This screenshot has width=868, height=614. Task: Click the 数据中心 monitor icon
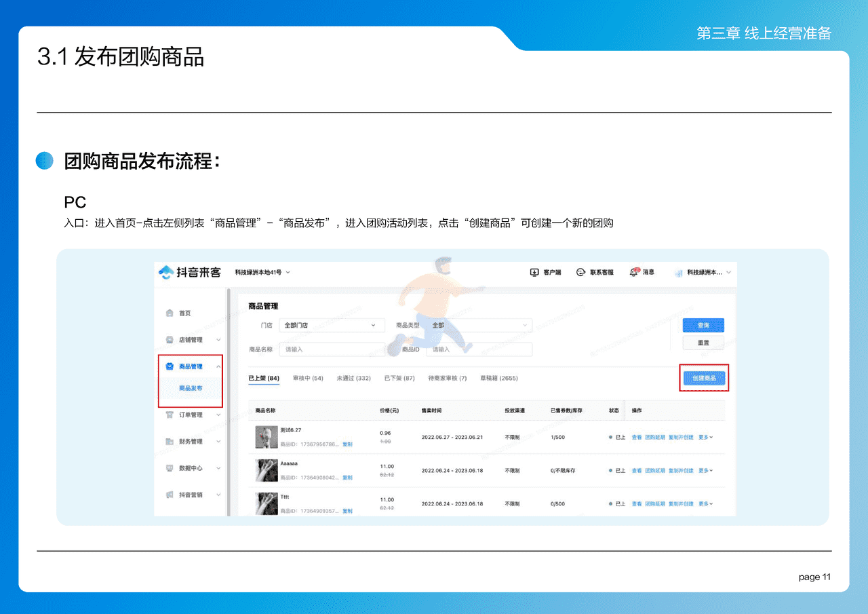[170, 468]
